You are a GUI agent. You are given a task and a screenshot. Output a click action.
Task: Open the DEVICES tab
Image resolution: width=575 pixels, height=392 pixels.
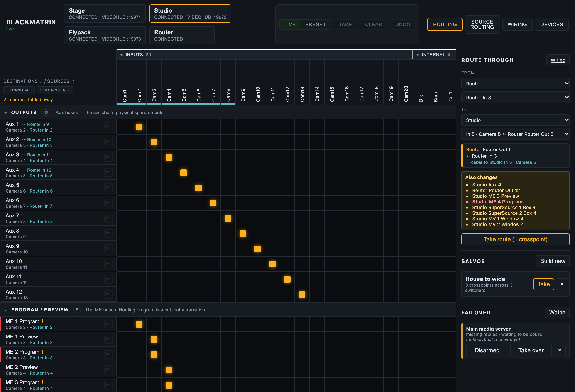pos(551,24)
